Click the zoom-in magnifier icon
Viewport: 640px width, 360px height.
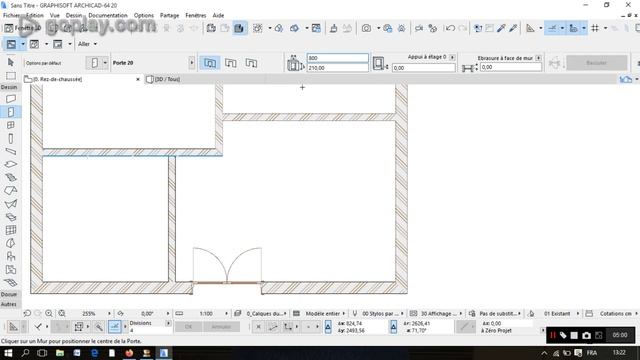click(49, 313)
